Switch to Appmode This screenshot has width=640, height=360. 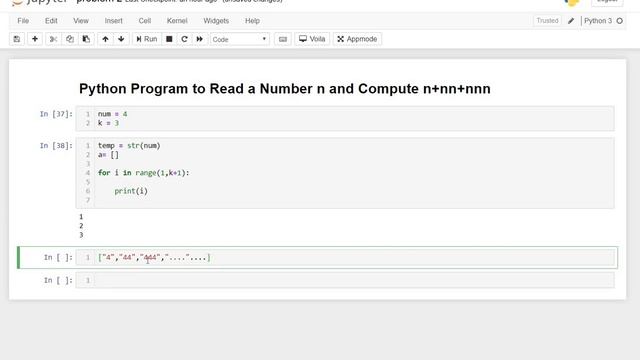[357, 39]
